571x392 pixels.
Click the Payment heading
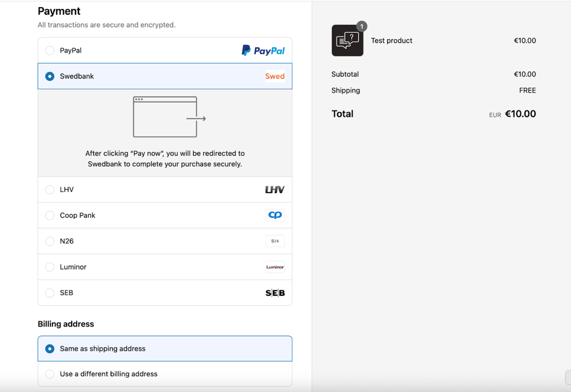(59, 11)
